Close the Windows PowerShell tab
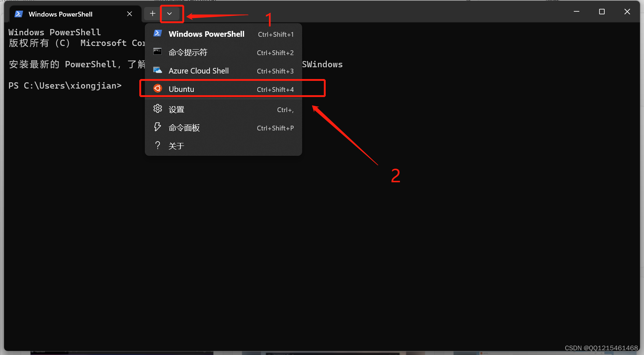 coord(129,14)
